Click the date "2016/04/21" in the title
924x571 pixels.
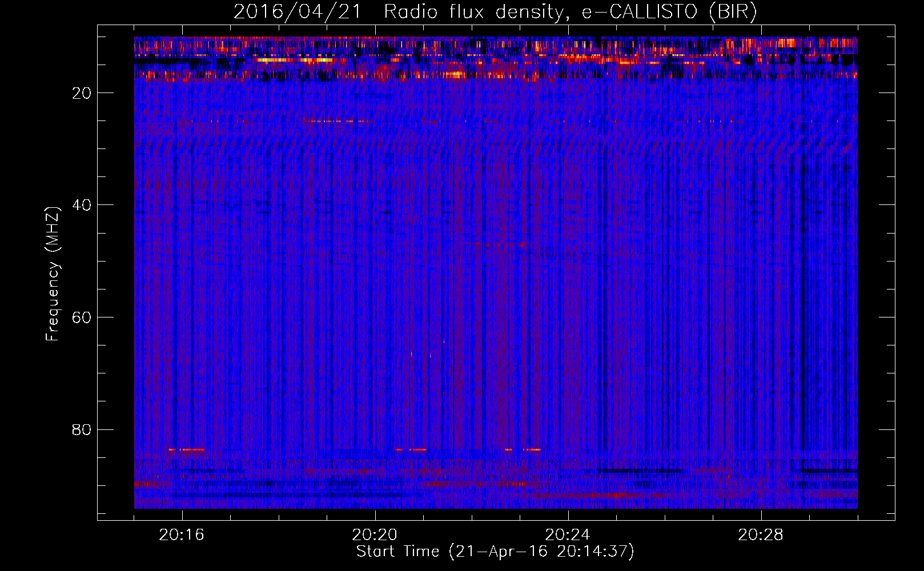298,11
